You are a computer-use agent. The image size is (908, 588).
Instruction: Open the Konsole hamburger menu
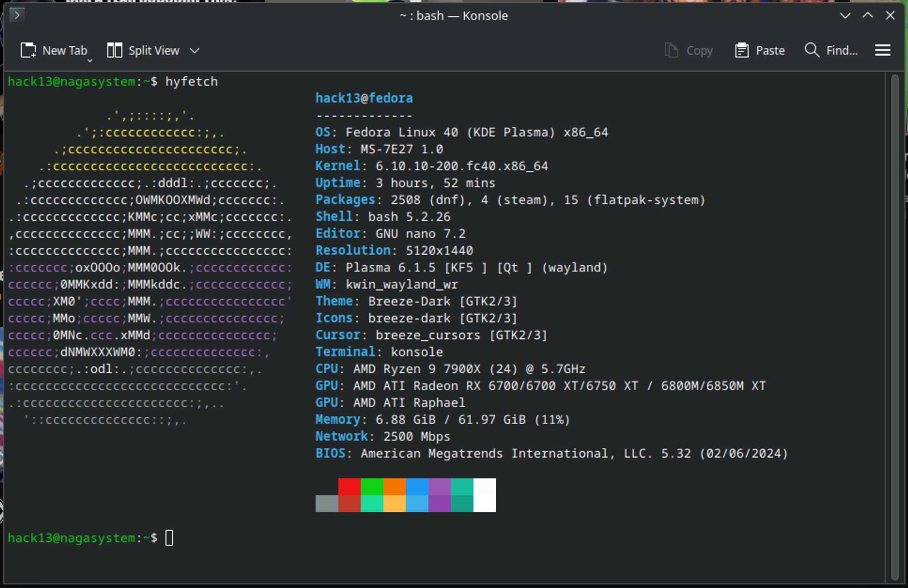tap(883, 50)
